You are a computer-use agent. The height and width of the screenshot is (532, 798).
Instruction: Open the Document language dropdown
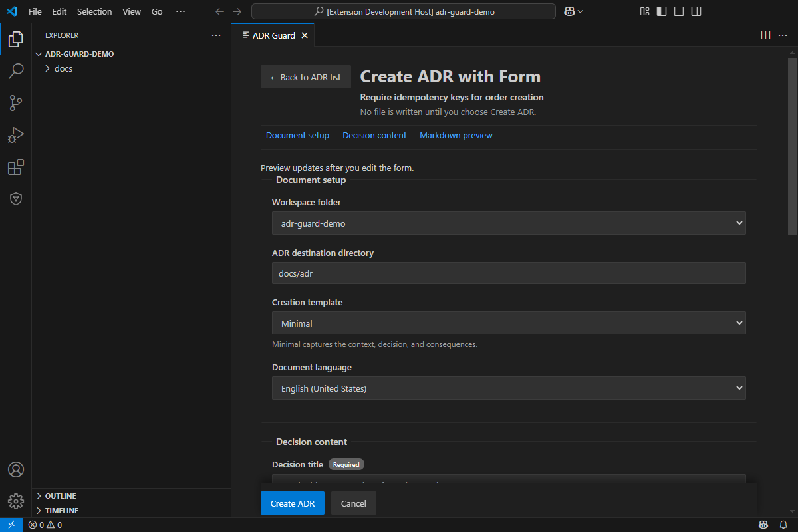click(x=509, y=388)
